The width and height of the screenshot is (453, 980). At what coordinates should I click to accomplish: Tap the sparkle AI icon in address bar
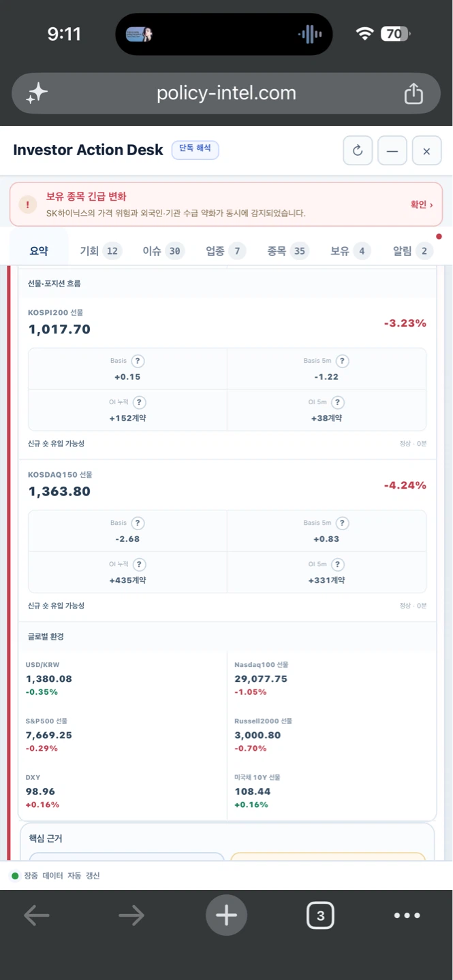click(x=37, y=94)
